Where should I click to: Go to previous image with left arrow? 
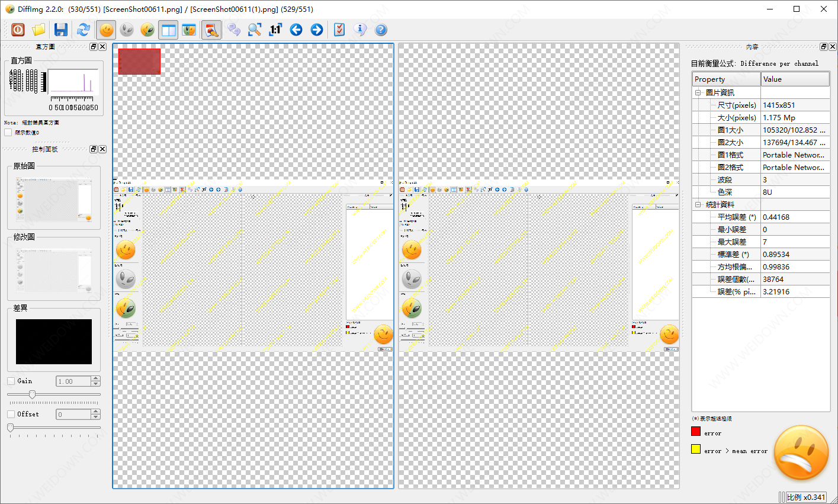click(296, 30)
